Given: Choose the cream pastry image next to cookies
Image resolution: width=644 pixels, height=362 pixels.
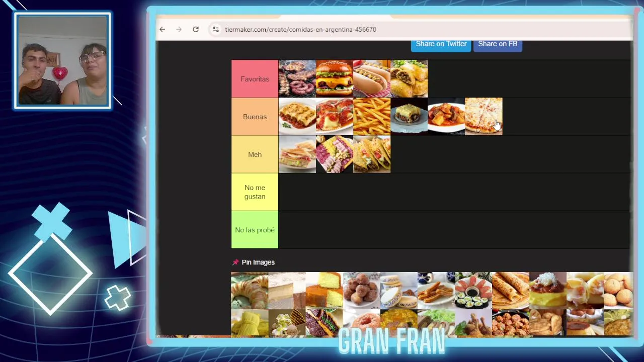Looking at the screenshot, I should click(585, 291).
